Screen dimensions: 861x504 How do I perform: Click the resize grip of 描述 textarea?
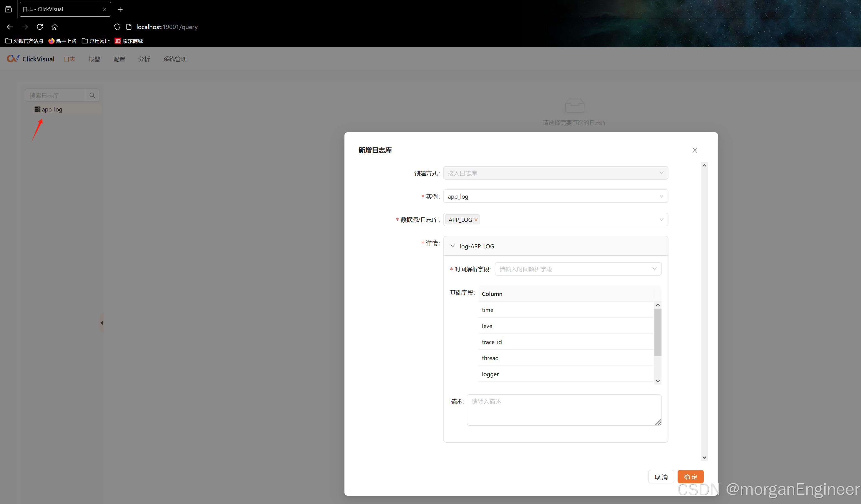658,422
